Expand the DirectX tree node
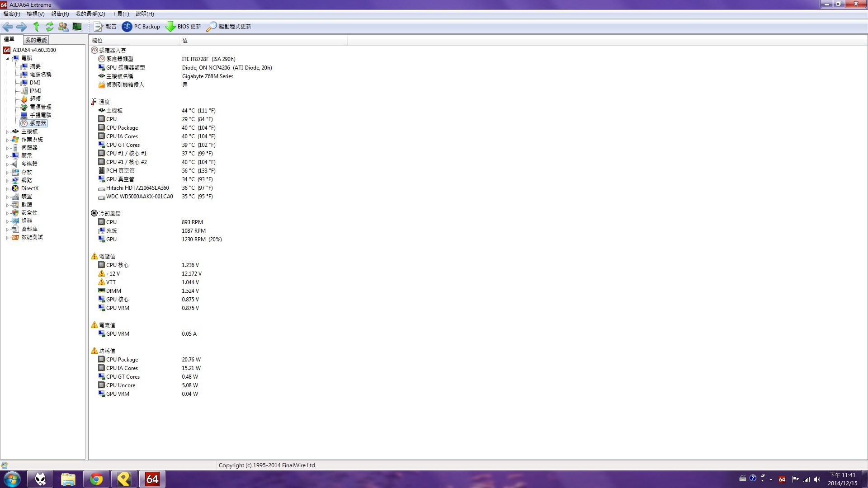Image resolution: width=868 pixels, height=488 pixels. point(7,189)
